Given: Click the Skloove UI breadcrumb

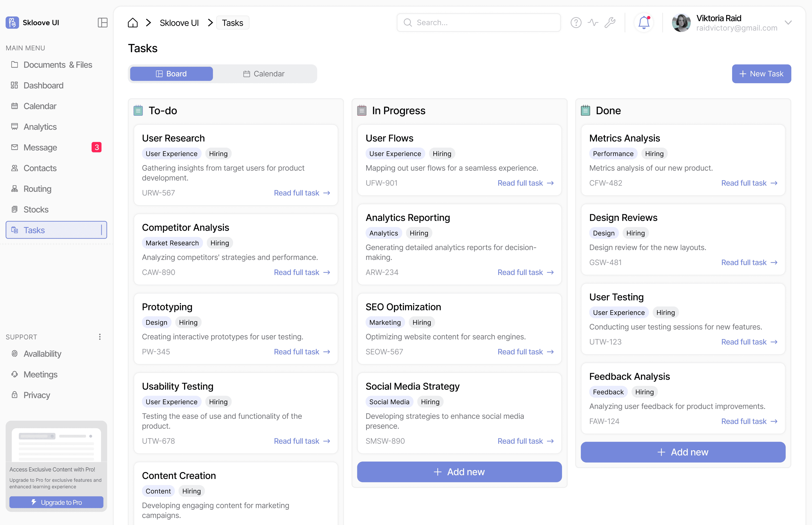Looking at the screenshot, I should tap(179, 23).
